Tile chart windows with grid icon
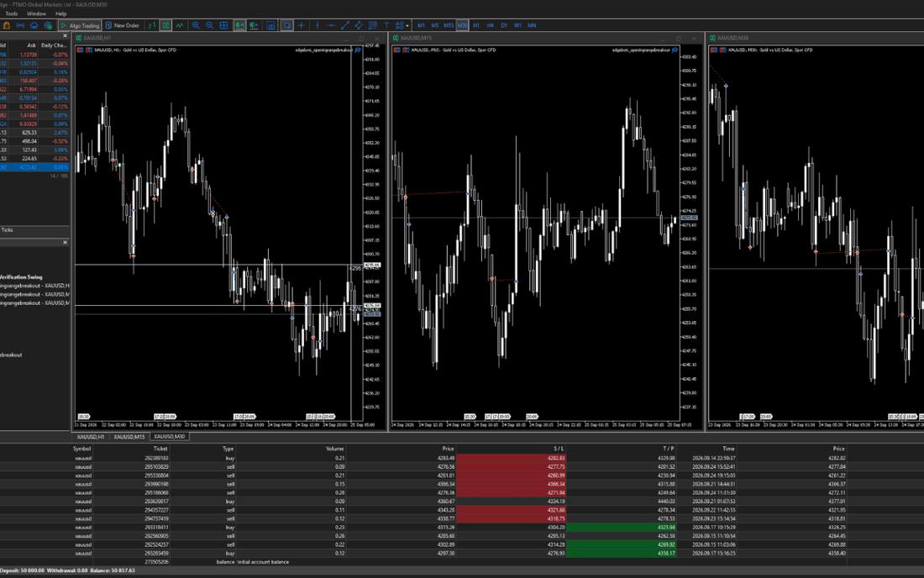The image size is (924, 578). click(224, 25)
